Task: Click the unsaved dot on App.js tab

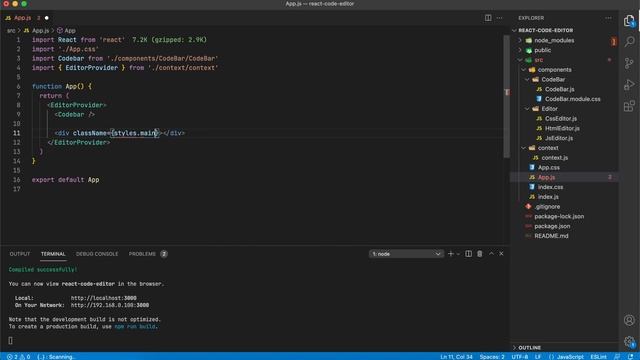Action: (47, 18)
